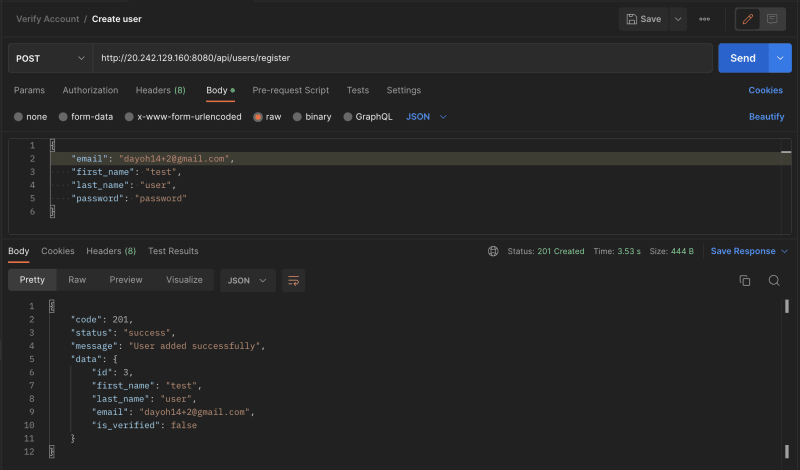800x470 pixels.
Task: Open the comments panel icon
Action: [772, 19]
